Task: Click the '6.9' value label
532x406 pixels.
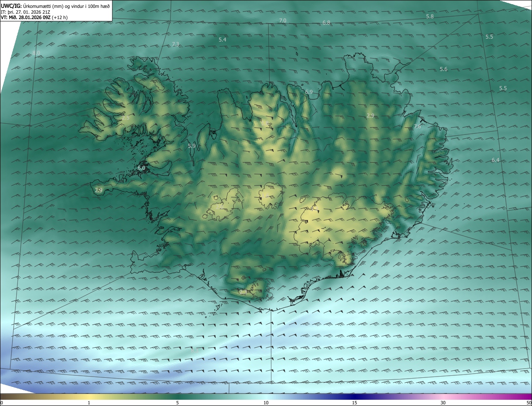Action: [x=309, y=92]
